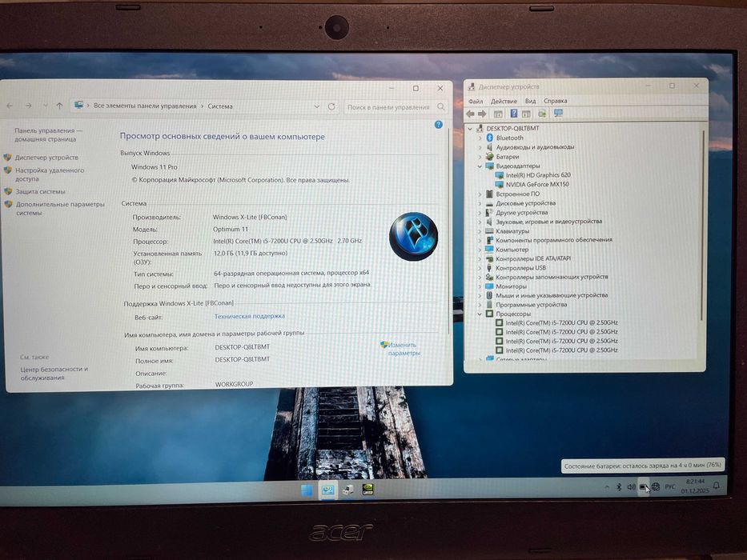Open Дополнительные параметры системы link
Screen dimensions: 747x560
60,209
